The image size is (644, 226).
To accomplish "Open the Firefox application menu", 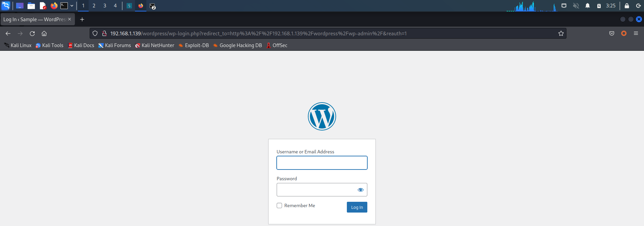I will pyautogui.click(x=636, y=34).
